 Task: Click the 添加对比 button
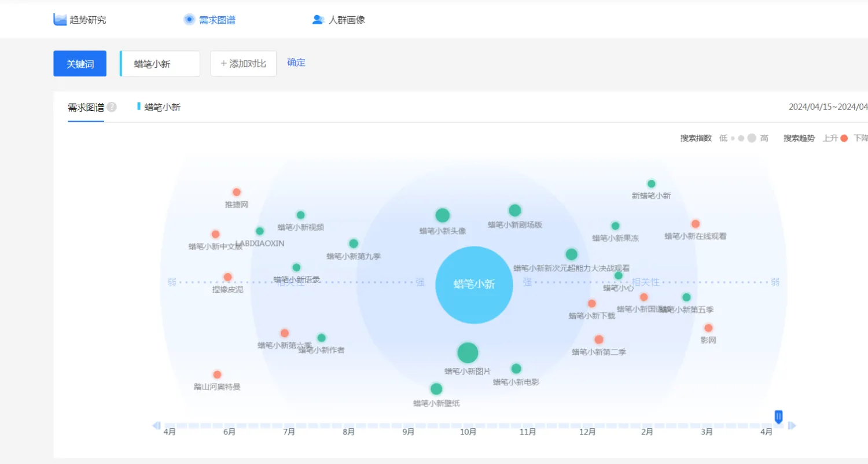pos(244,64)
